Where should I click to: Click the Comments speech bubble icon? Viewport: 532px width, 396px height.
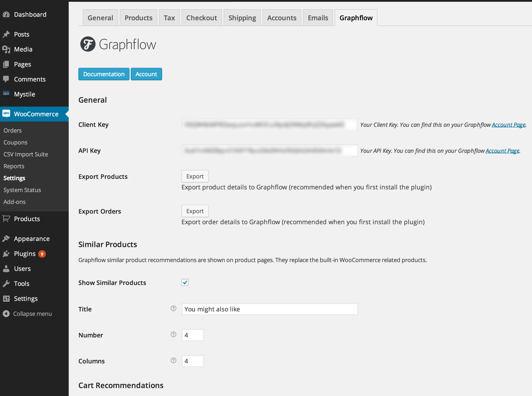point(6,79)
